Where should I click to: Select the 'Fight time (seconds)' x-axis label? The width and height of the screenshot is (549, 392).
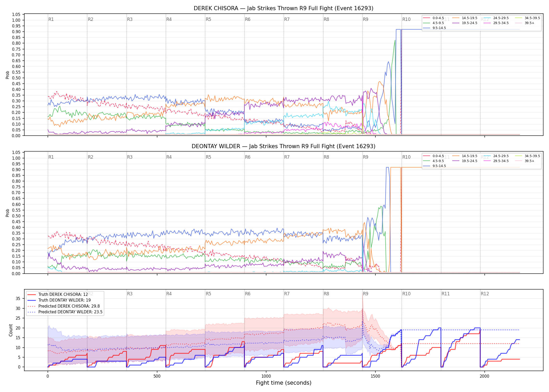click(x=284, y=383)
